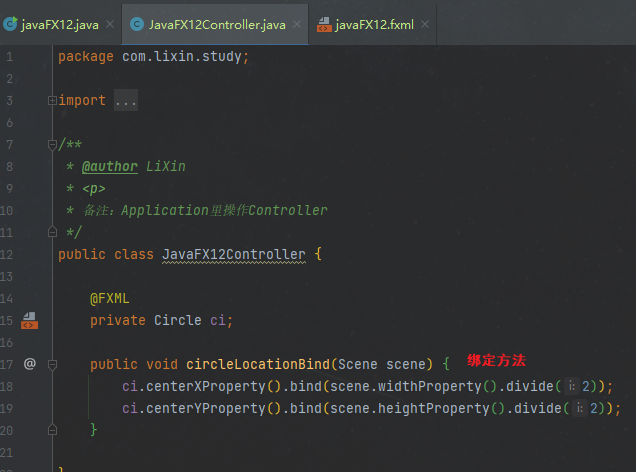Close the javaFX12.java tab
The height and width of the screenshot is (472, 636).
(110, 24)
